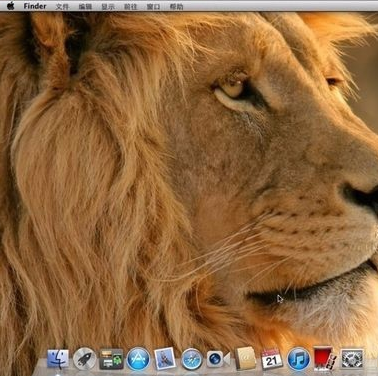Open Address Book in the Dock
The image size is (378, 376).
coord(245,359)
